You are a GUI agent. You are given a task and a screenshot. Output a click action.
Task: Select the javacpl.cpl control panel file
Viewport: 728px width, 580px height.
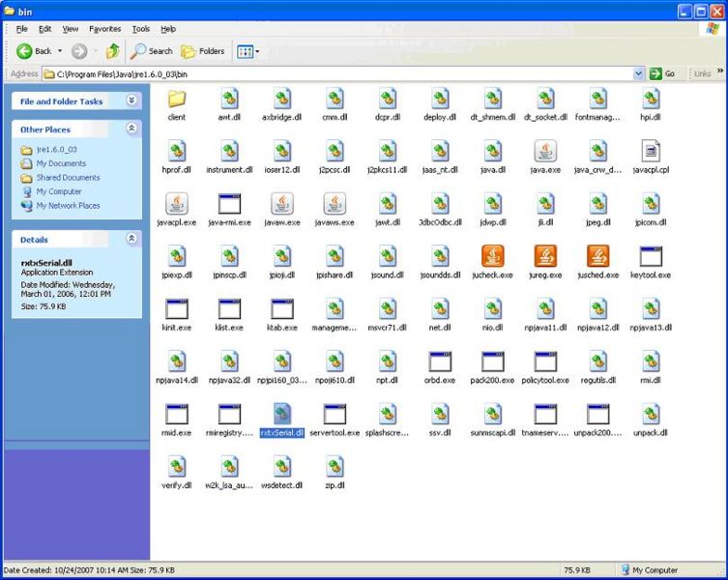coord(651,151)
